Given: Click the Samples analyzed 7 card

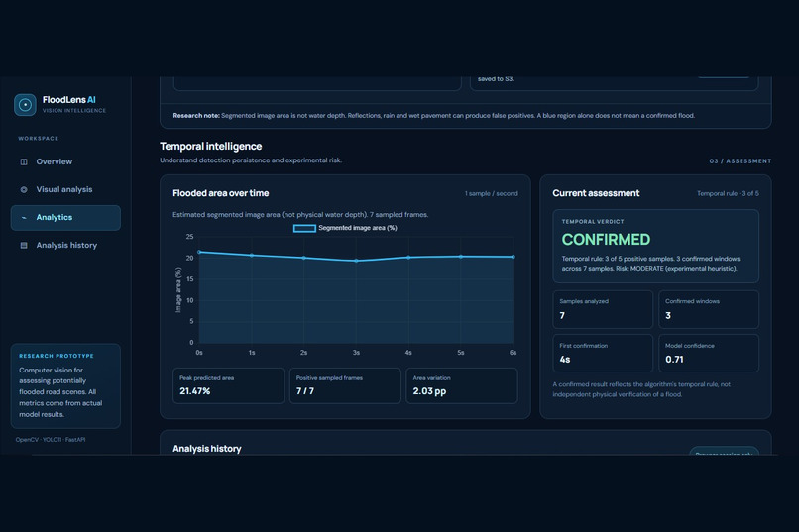Looking at the screenshot, I should tap(603, 309).
